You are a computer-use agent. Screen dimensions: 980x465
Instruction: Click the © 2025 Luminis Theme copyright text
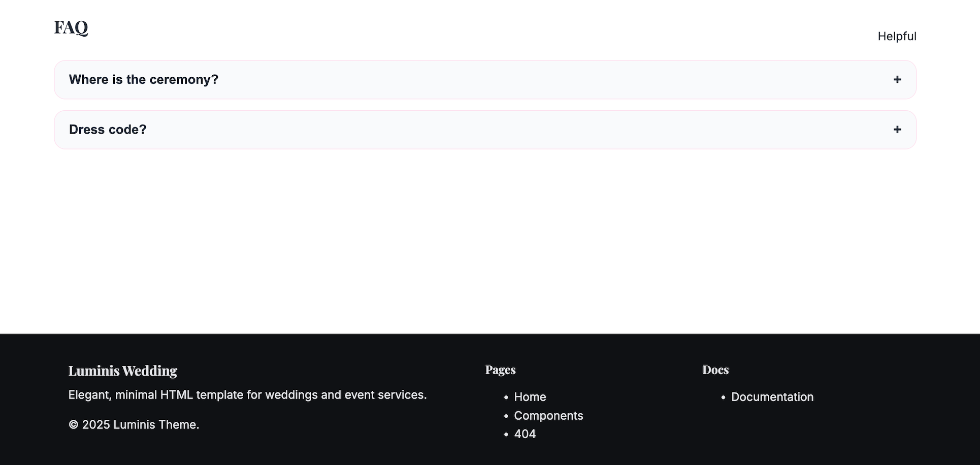pos(134,425)
